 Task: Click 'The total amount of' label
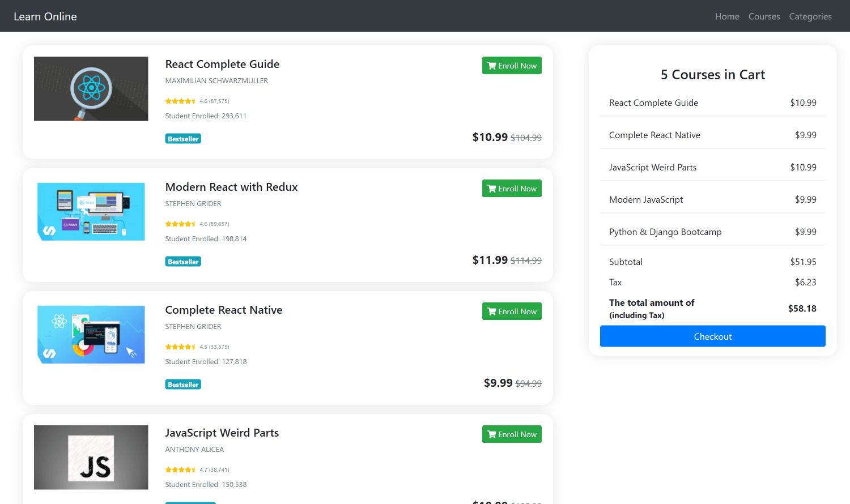click(x=652, y=302)
